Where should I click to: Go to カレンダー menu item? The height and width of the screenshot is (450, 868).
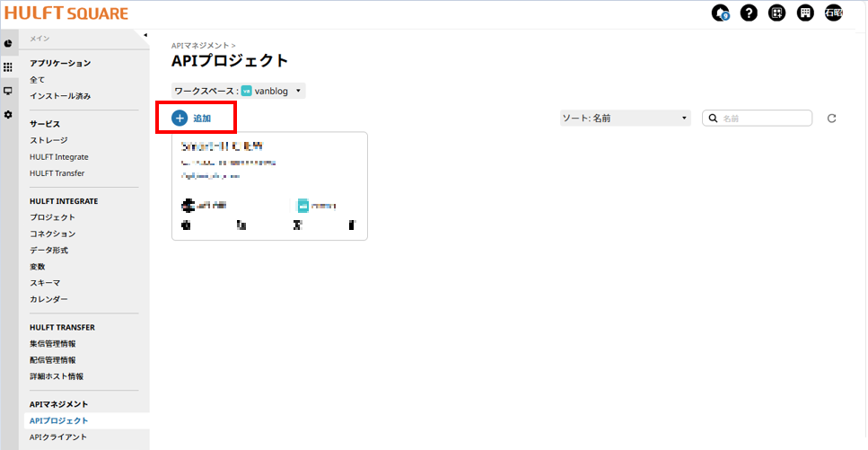pyautogui.click(x=48, y=299)
